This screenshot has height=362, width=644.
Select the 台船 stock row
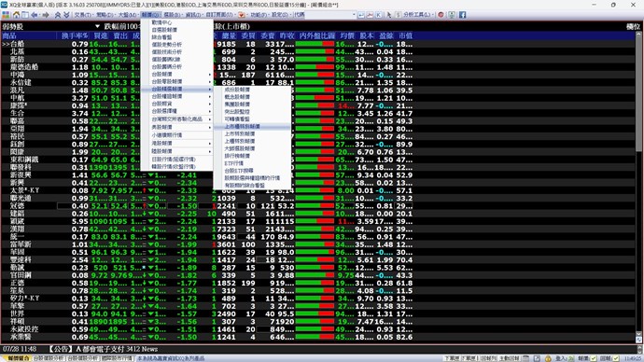tap(207, 44)
